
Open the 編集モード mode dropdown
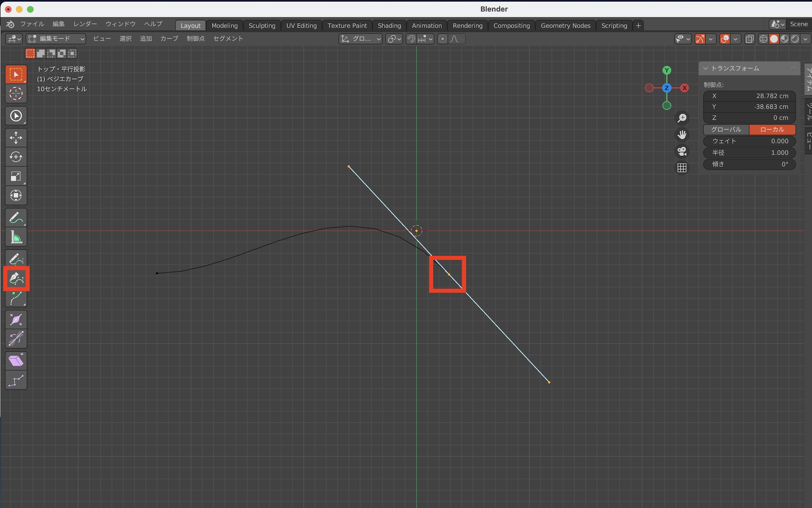(56, 39)
